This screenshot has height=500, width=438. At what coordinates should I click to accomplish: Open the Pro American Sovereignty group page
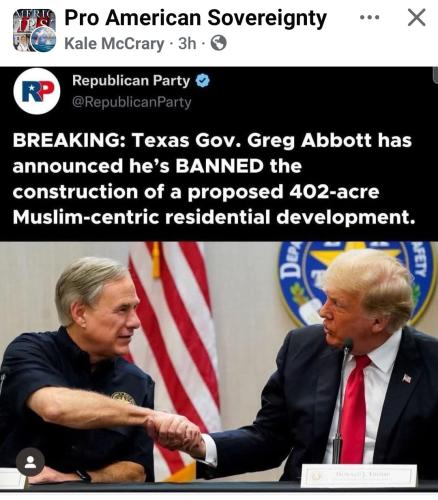(195, 18)
